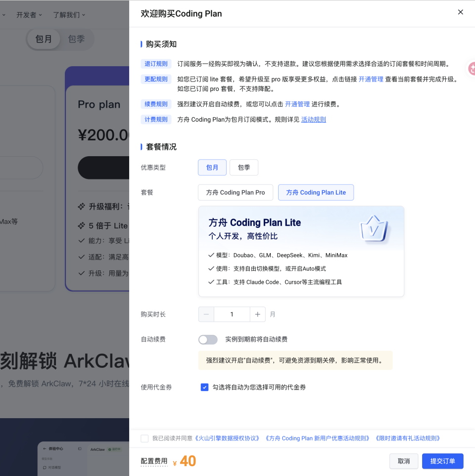
Task: Decrease purchase duration with minus button
Action: point(206,314)
